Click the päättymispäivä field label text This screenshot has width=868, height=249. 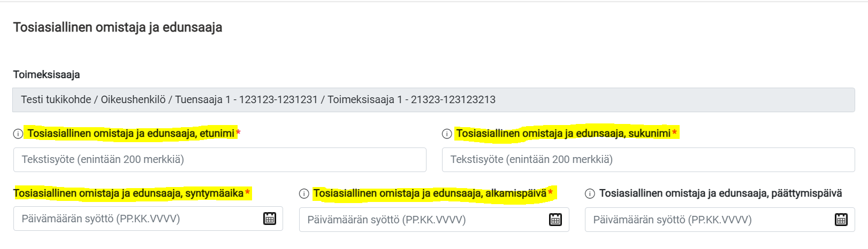click(x=720, y=193)
